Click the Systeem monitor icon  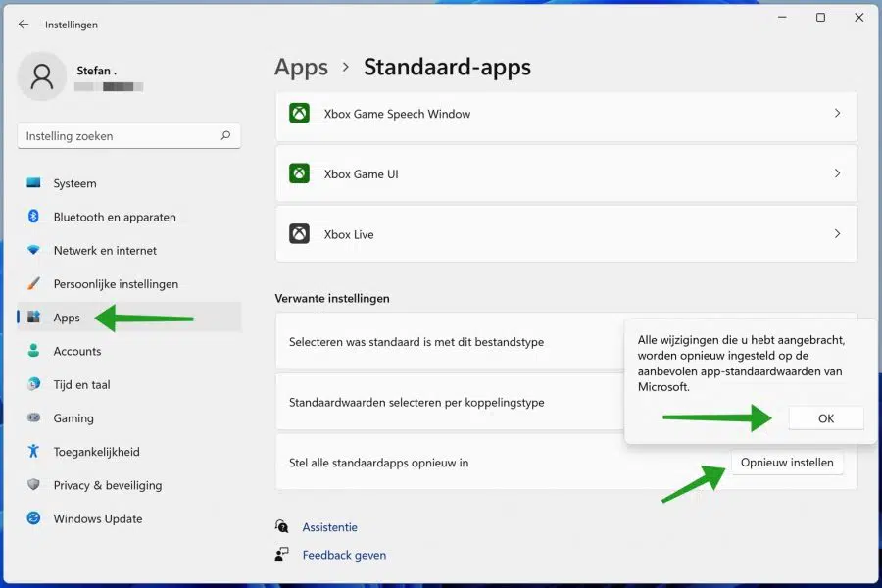[33, 183]
